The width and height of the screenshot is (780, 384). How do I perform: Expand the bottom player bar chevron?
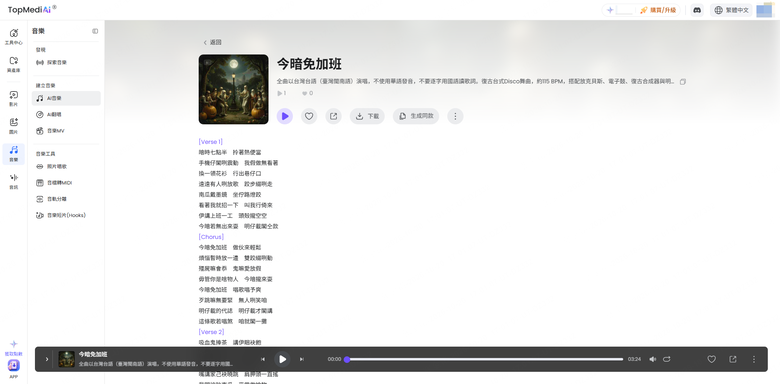point(47,359)
